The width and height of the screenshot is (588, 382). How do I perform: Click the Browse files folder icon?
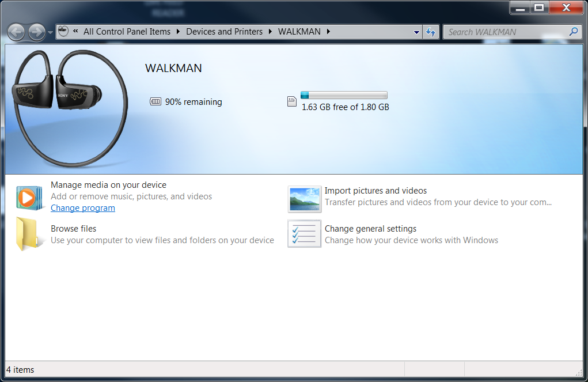(x=27, y=234)
